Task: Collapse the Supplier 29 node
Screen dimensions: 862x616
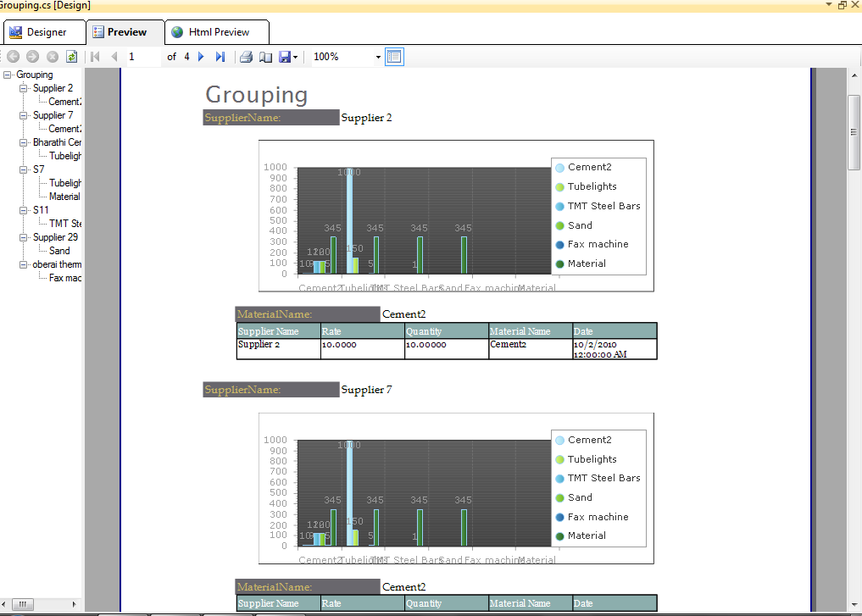Action: (x=23, y=237)
